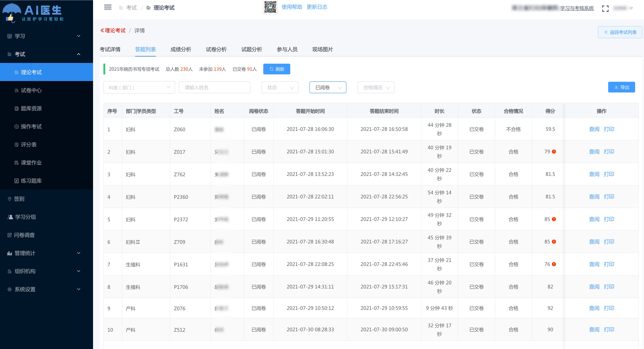Click 查阅 for the P1706 row
The height and width of the screenshot is (349, 644).
[594, 287]
